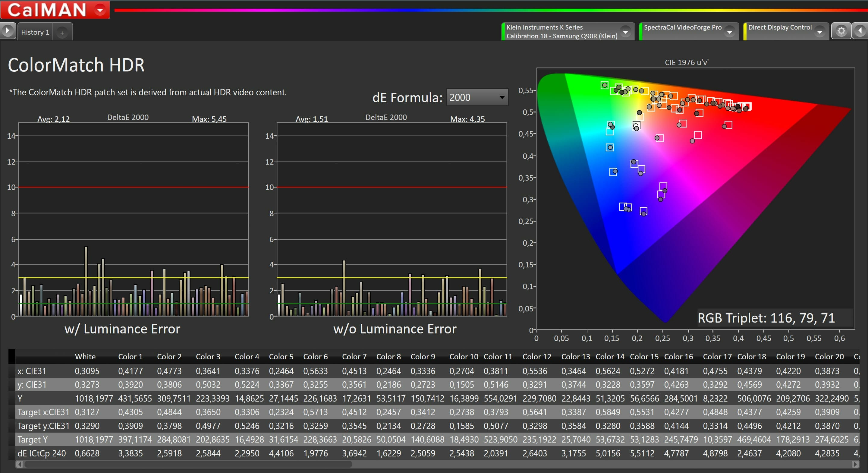This screenshot has width=868, height=473.
Task: Open the CalMAN main menu dropdown arrow
Action: (x=100, y=10)
